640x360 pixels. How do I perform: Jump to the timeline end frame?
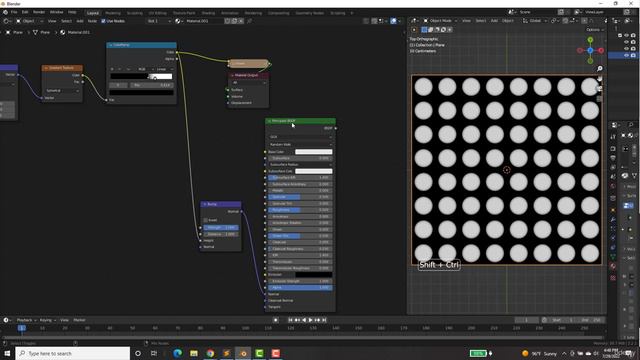click(x=324, y=320)
